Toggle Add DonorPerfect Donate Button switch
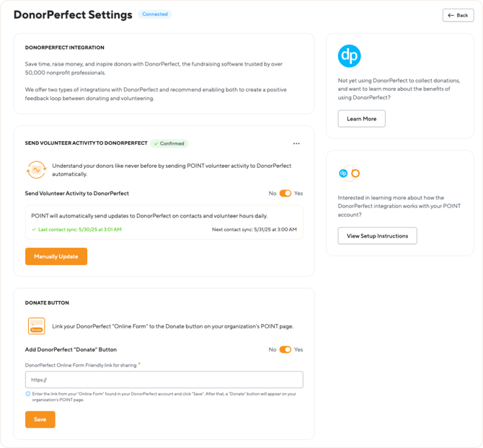 (285, 349)
